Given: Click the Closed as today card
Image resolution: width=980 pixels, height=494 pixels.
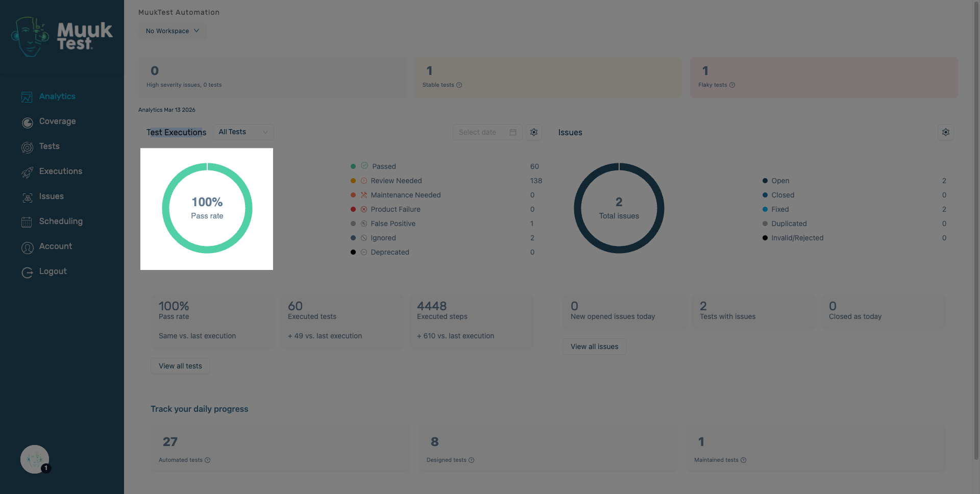Looking at the screenshot, I should tap(883, 312).
